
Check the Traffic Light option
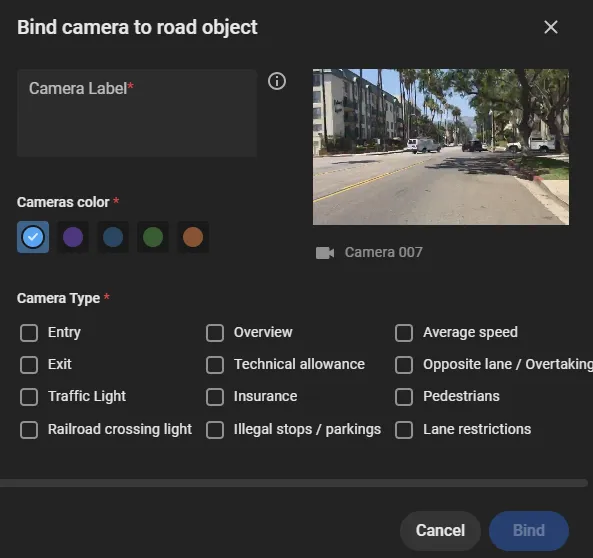(x=29, y=397)
